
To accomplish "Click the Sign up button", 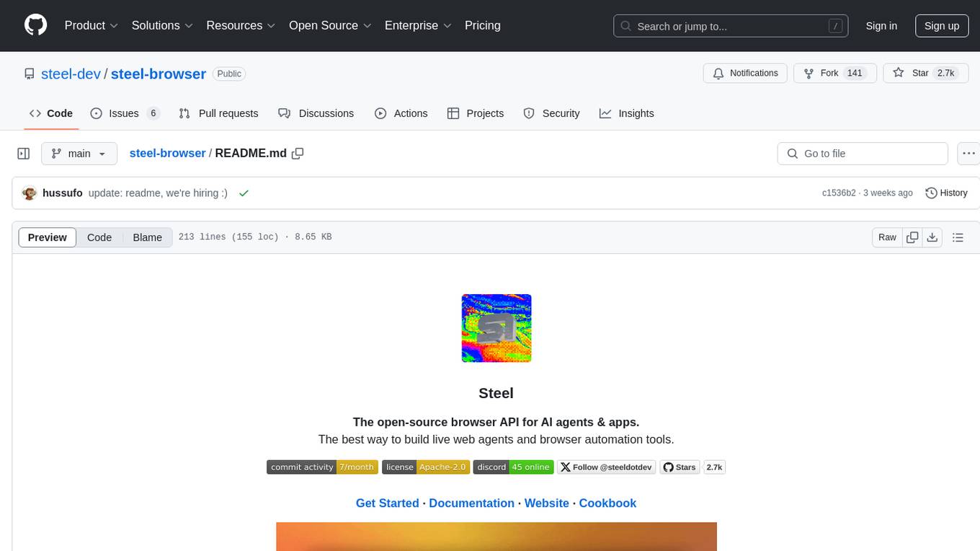I will pyautogui.click(x=942, y=26).
